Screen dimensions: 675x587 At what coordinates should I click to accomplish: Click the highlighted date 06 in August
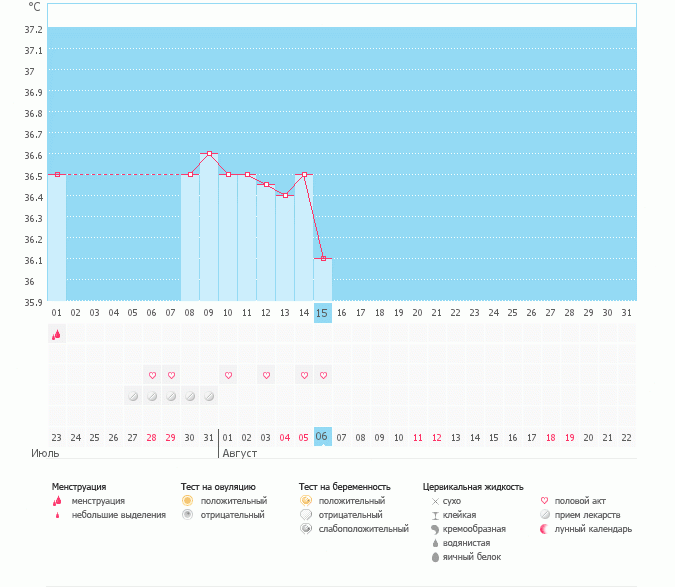[x=322, y=437]
